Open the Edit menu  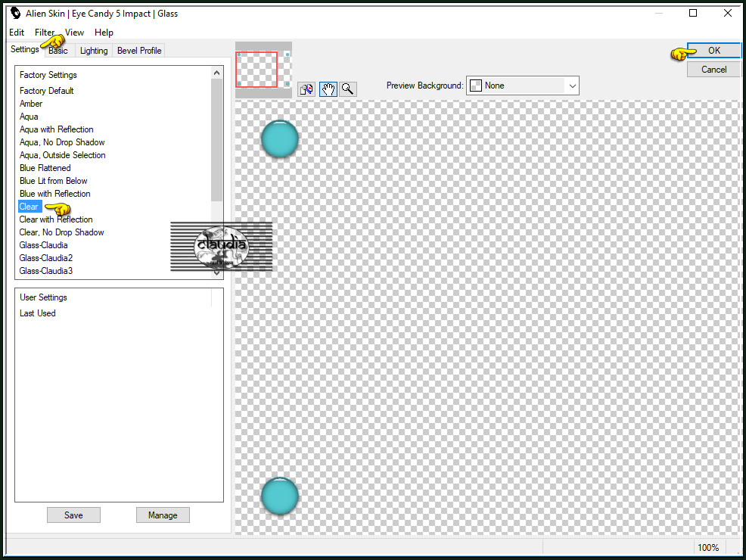(x=17, y=33)
